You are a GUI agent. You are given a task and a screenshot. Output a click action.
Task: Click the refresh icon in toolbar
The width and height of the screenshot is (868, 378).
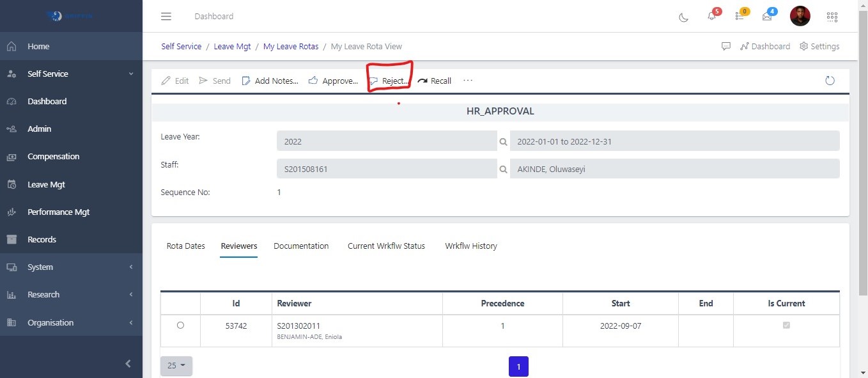[830, 81]
